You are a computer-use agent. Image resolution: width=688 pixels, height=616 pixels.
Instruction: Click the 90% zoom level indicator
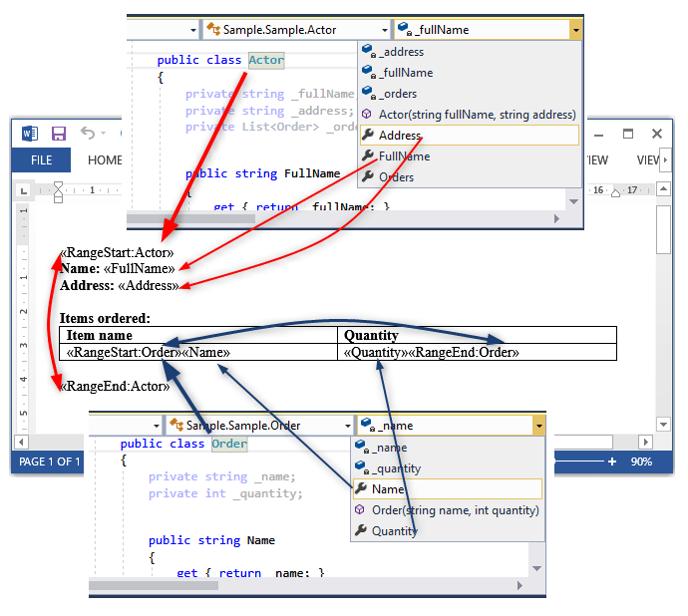[641, 462]
